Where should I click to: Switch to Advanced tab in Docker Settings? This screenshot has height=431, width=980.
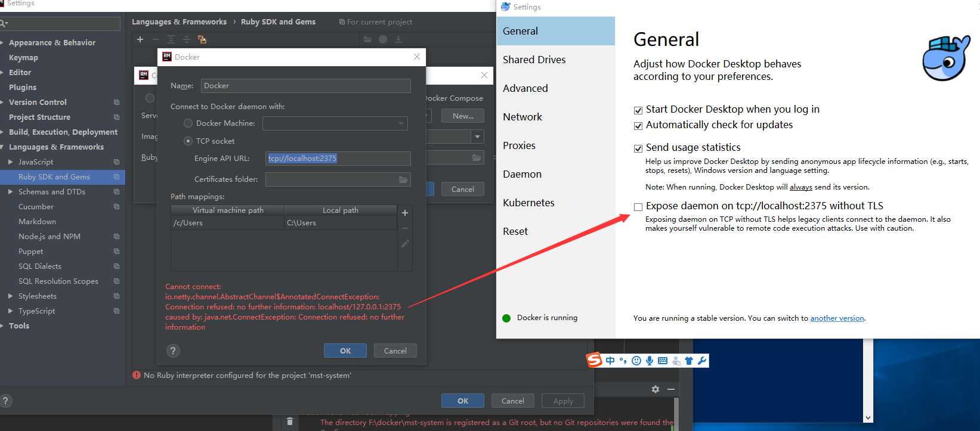coord(555,88)
